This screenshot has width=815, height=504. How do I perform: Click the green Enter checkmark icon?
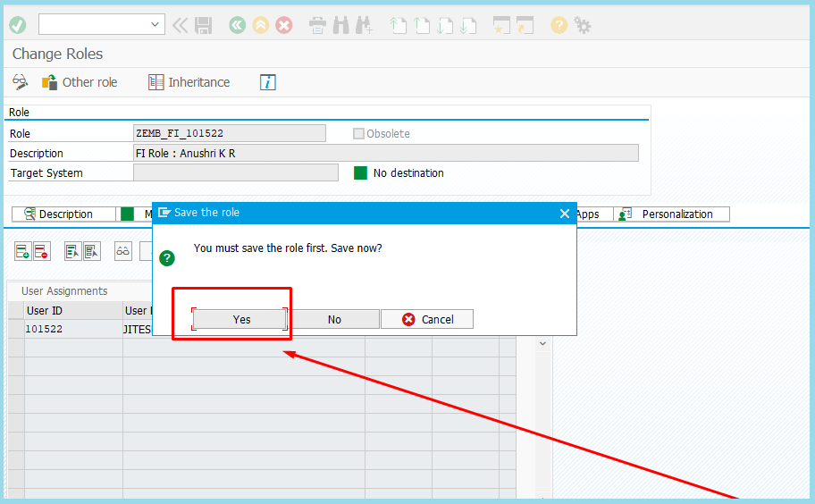(17, 25)
